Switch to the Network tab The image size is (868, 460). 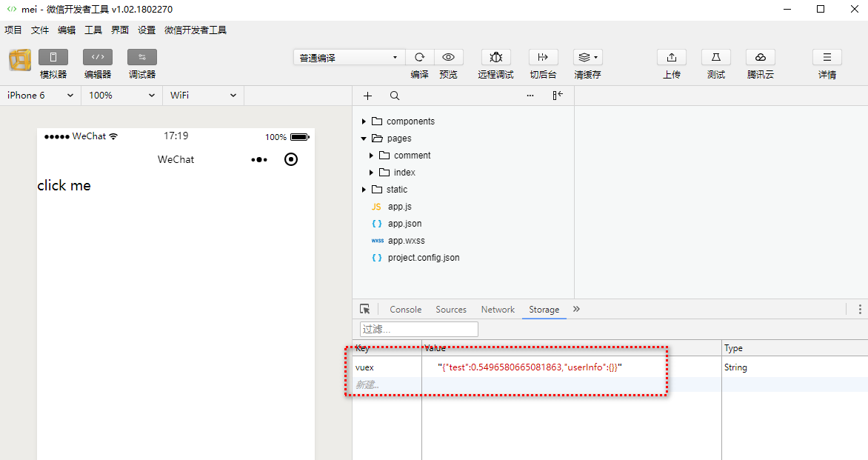[498, 310]
